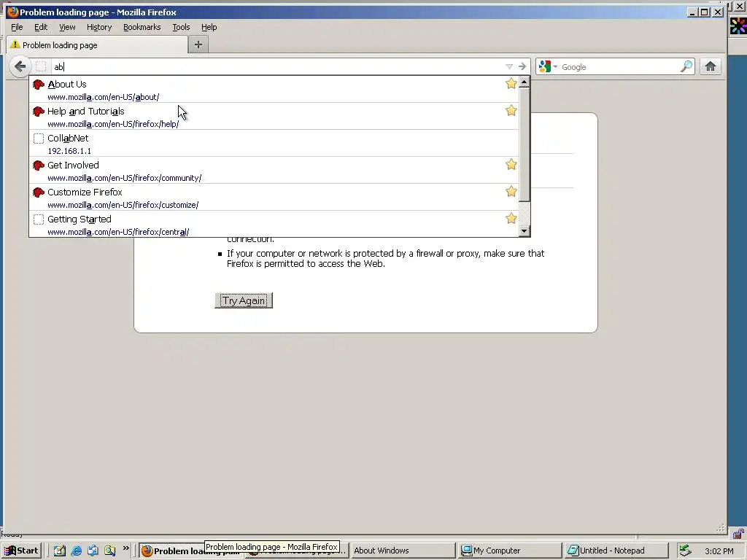
Task: Open the Help menu
Action: coord(209,27)
